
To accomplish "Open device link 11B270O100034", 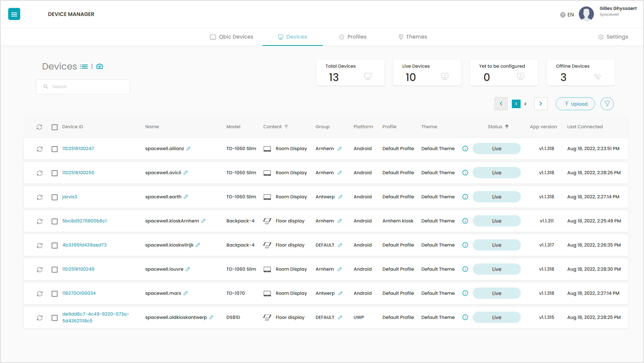I will [79, 293].
